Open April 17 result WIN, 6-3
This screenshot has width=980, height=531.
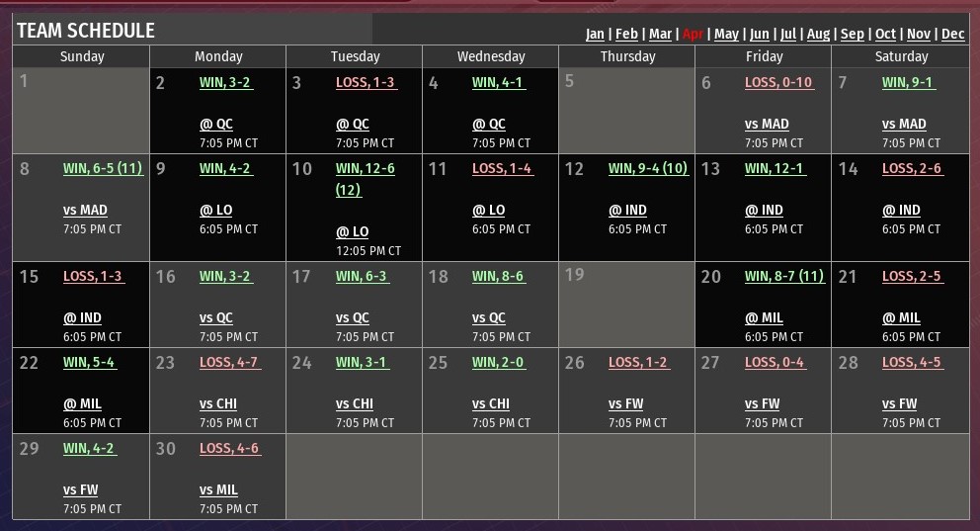(362, 277)
